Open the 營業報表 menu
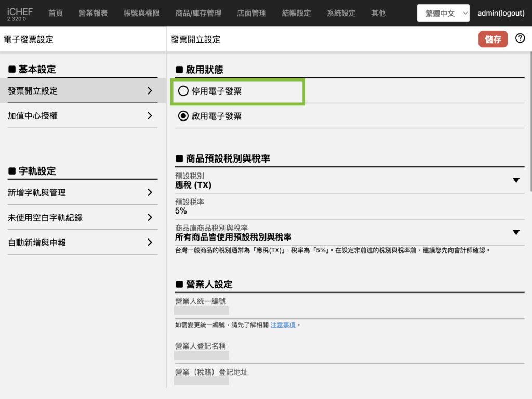The image size is (532, 399). click(x=93, y=14)
